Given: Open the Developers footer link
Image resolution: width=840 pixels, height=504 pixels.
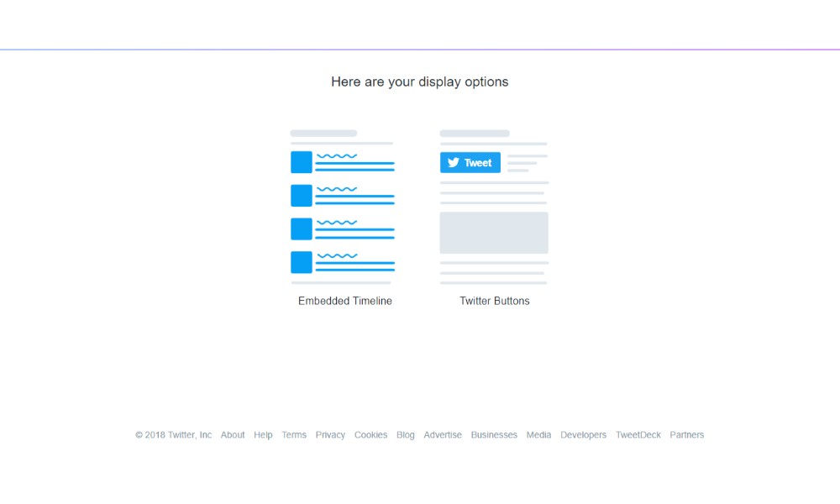Looking at the screenshot, I should [x=584, y=435].
